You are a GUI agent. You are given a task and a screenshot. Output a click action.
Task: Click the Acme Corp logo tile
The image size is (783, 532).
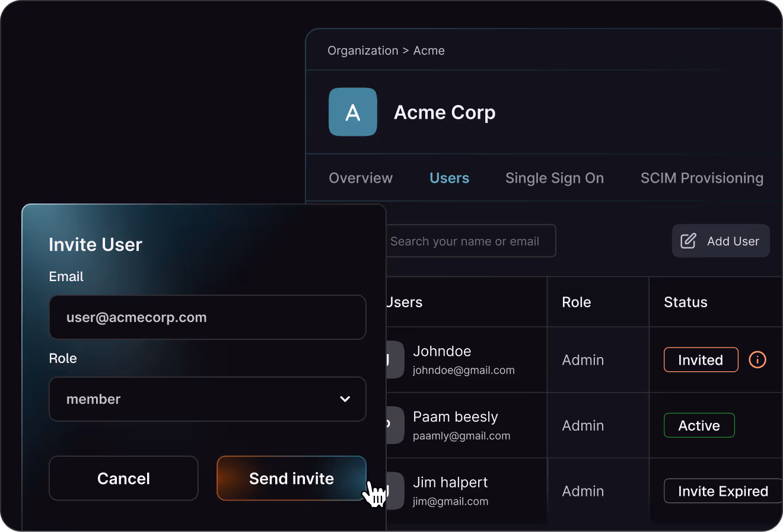353,112
